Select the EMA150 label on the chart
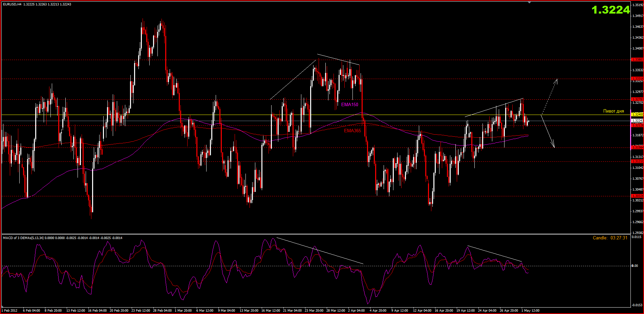The height and width of the screenshot is (314, 644). click(x=350, y=104)
